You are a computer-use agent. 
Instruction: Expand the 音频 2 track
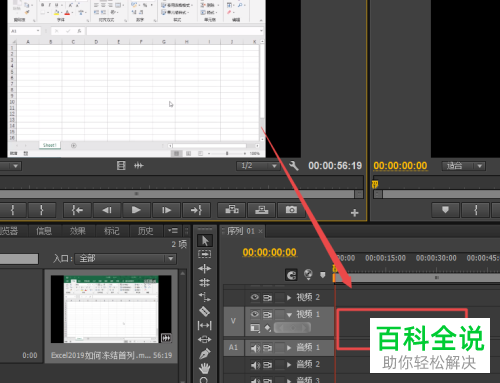pyautogui.click(x=289, y=365)
